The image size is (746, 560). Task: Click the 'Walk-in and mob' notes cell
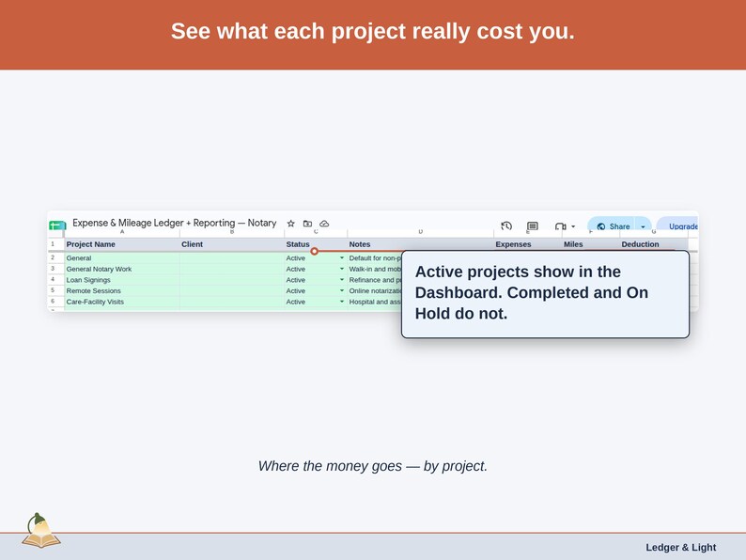[375, 269]
